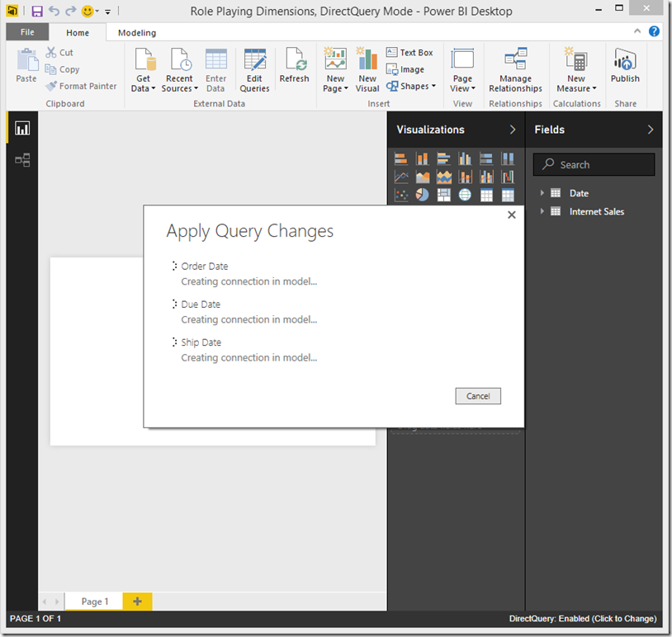
Task: Open Power BI help question mark
Action: (x=654, y=31)
